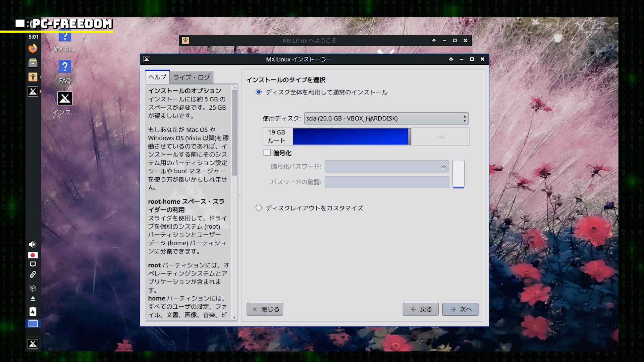This screenshot has width=644, height=362.
Task: Open the MX start menu icon
Action: point(33,344)
